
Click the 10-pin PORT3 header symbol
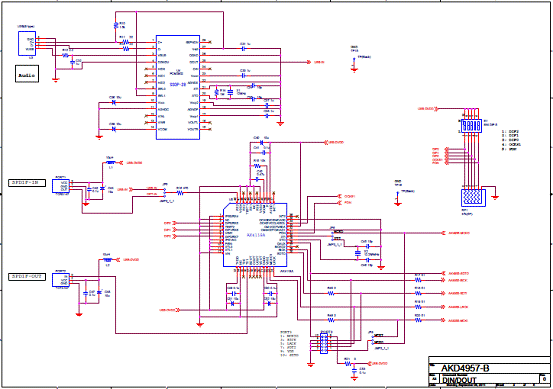[323, 344]
